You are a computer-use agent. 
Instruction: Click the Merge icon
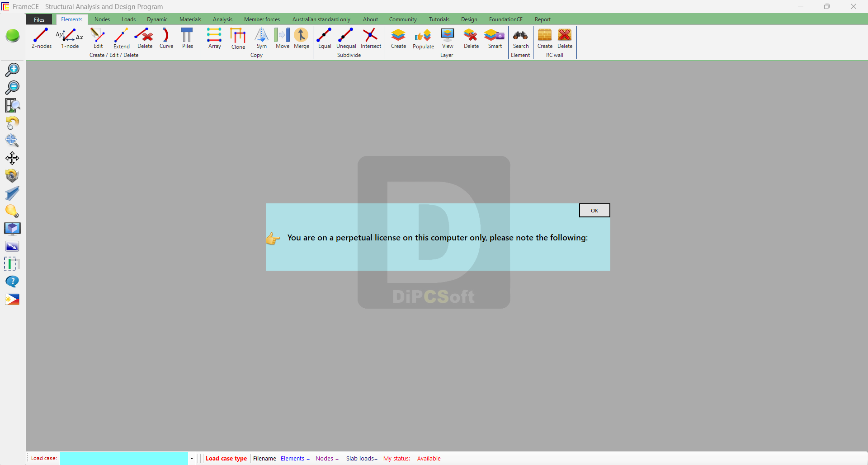pyautogui.click(x=301, y=38)
